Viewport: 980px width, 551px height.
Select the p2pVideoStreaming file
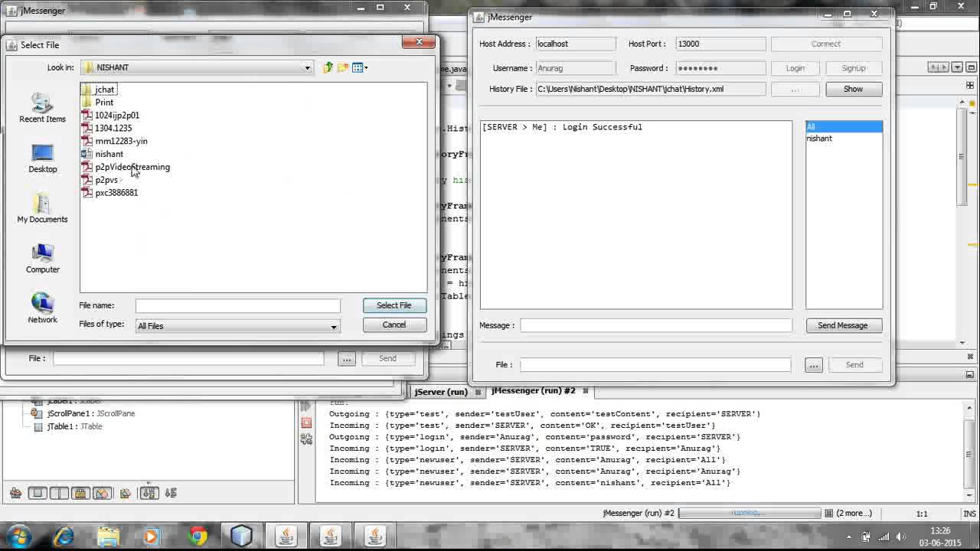126,167
